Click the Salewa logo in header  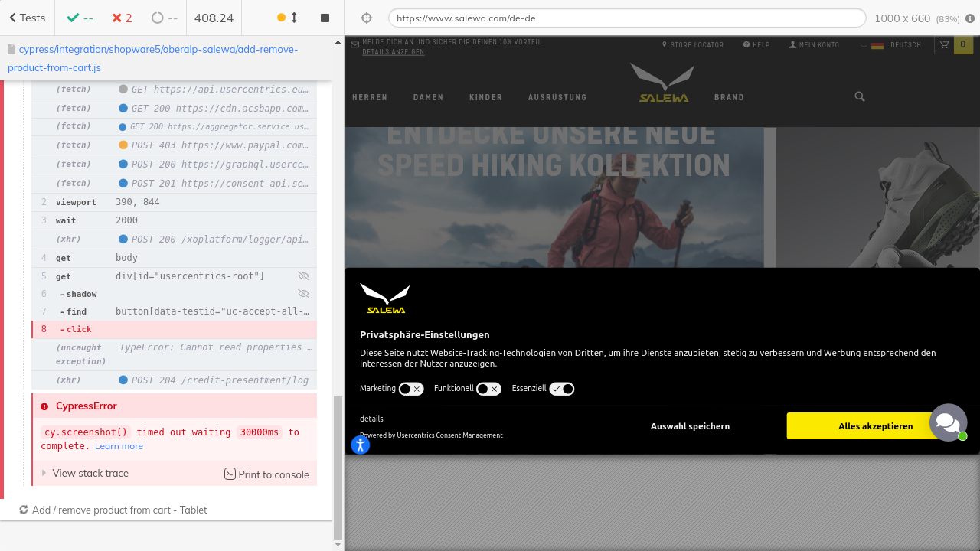[663, 83]
